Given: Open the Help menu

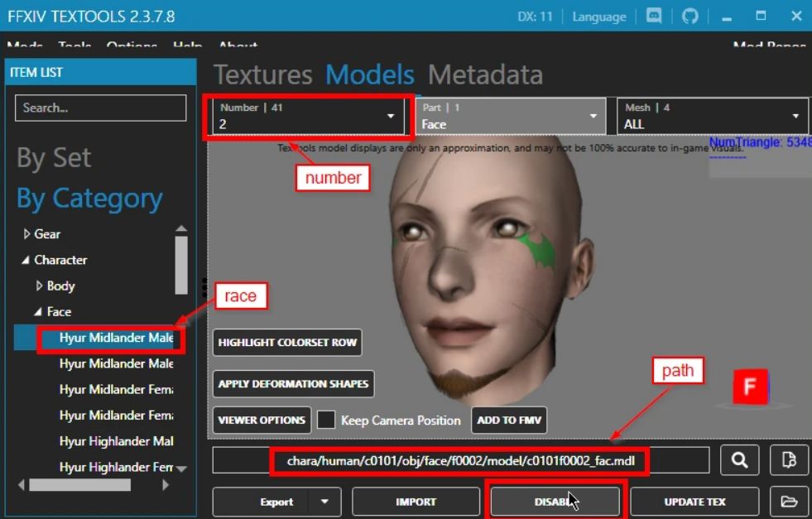Looking at the screenshot, I should coord(187,45).
